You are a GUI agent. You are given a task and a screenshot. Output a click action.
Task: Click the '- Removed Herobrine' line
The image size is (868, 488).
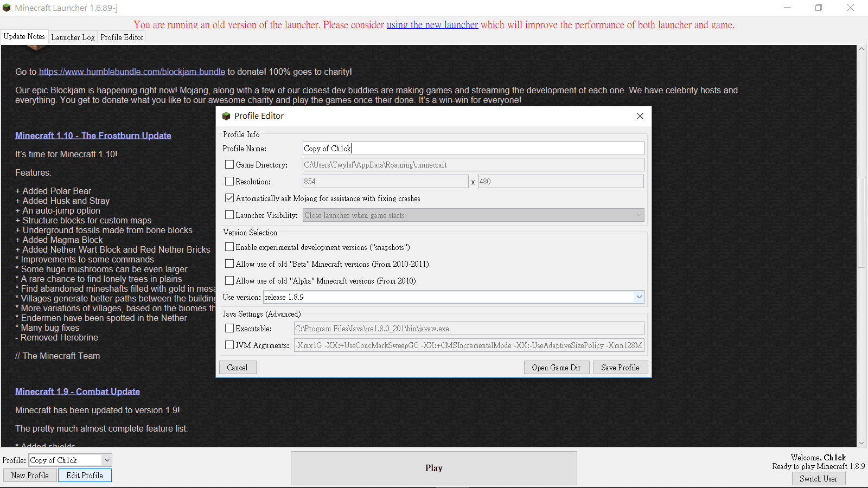[57, 338]
